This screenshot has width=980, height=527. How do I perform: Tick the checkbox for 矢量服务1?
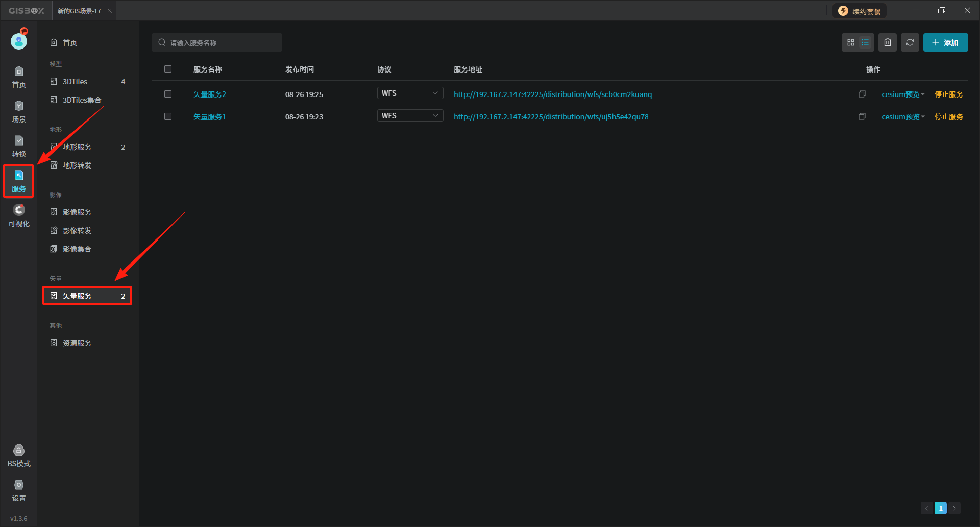[168, 117]
